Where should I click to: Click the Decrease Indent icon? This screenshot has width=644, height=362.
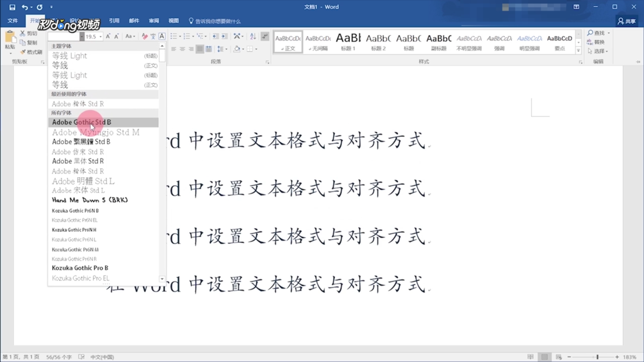(215, 36)
